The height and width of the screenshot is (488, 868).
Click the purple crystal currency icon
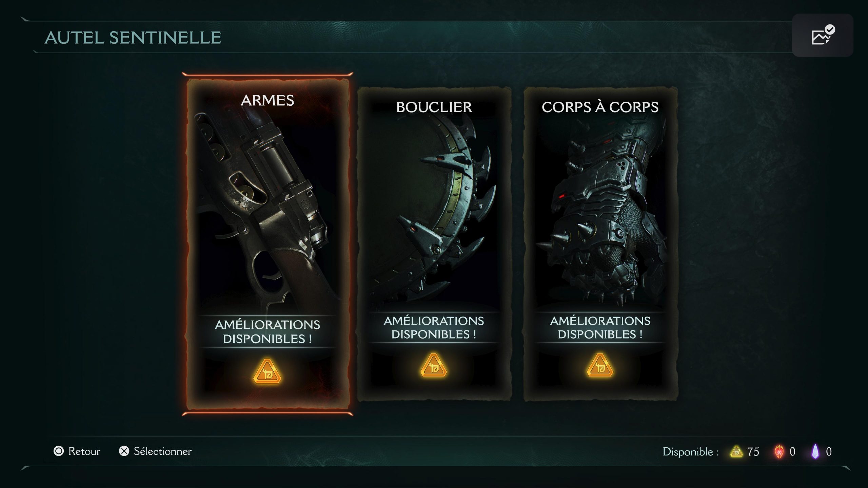pos(815,451)
